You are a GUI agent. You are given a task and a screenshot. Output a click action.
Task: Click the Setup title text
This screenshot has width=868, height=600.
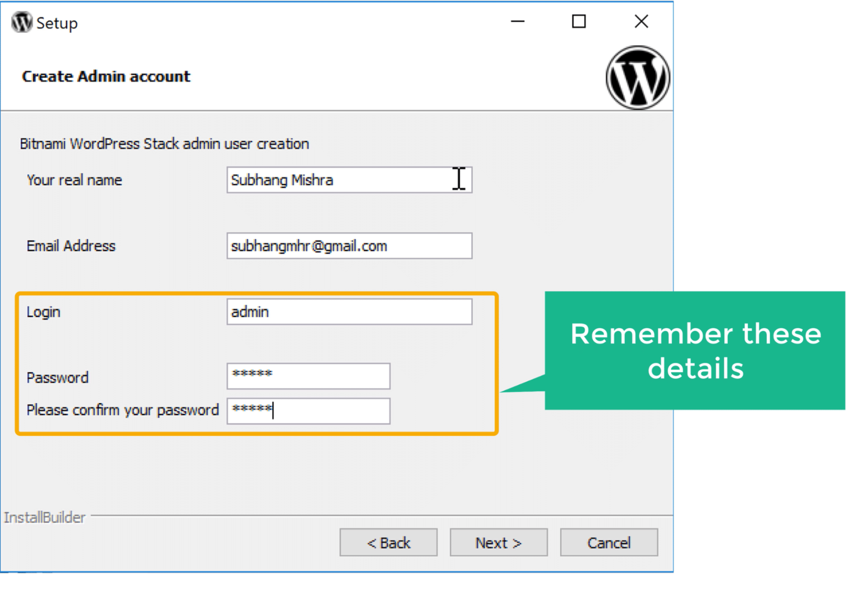coord(57,23)
